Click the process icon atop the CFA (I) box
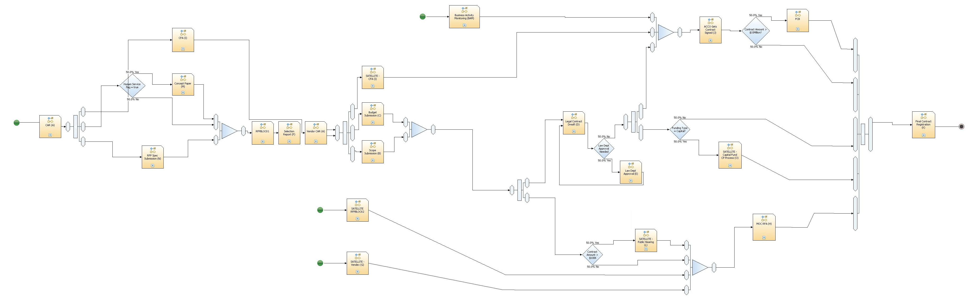Screen dimensions: 980x306 (183, 32)
